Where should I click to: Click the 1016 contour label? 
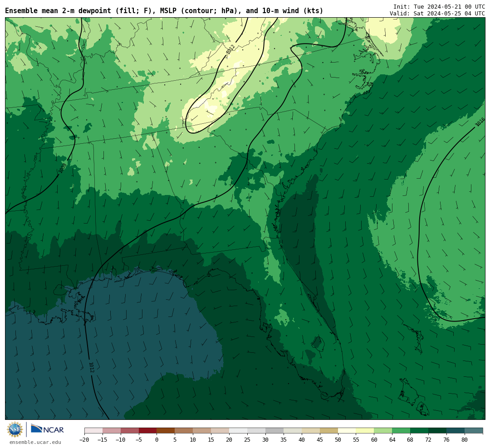(x=480, y=122)
